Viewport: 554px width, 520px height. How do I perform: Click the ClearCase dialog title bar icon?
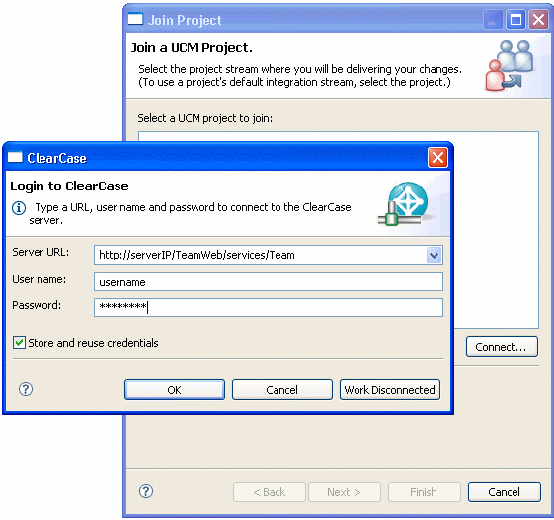click(x=15, y=157)
